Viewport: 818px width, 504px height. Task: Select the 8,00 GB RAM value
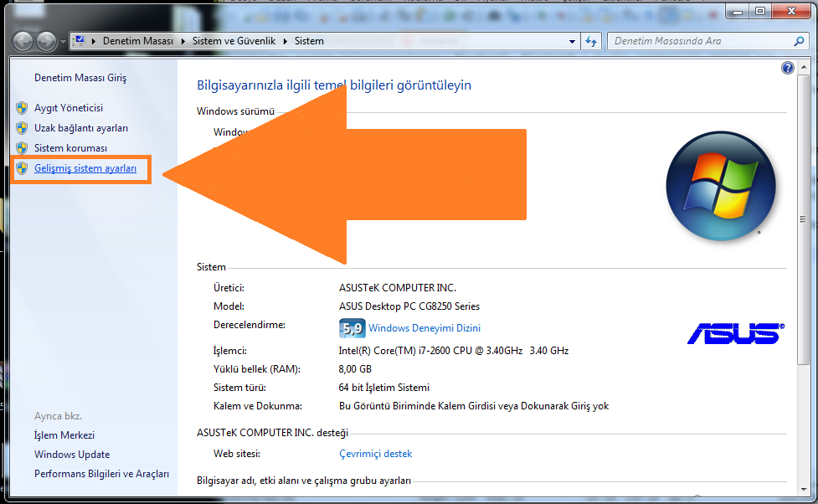click(355, 369)
